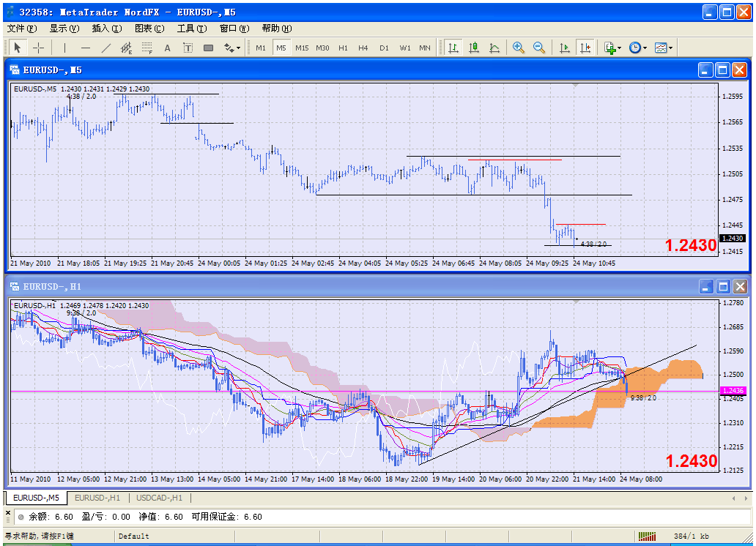The image size is (756, 546).
Task: Select the cursor arrow tool
Action: tap(18, 48)
